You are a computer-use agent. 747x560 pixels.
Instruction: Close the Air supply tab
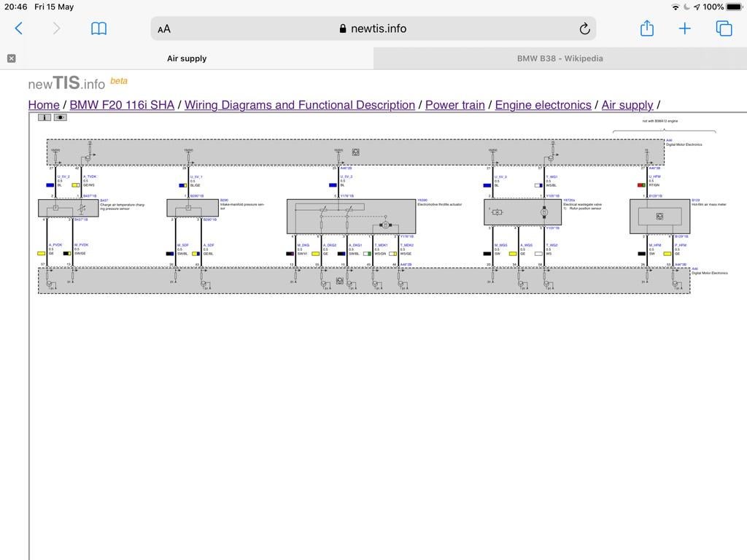(11, 57)
